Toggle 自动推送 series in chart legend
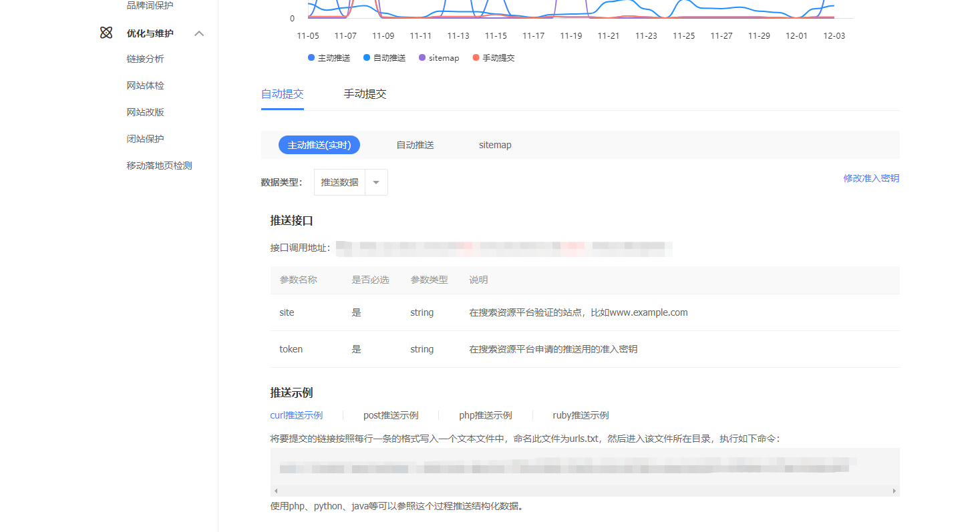Screen dimensions: 980x532 384,58
